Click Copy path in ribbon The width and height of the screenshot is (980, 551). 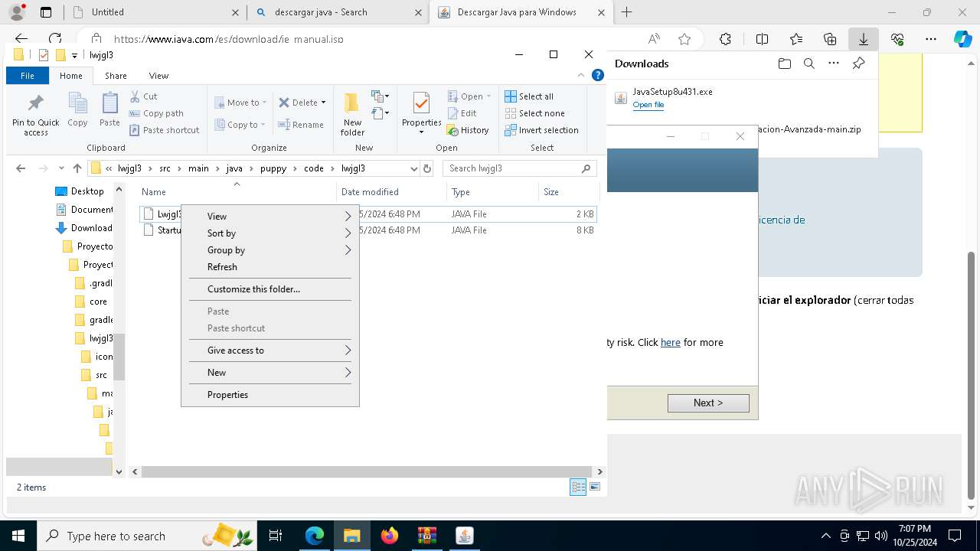[157, 113]
